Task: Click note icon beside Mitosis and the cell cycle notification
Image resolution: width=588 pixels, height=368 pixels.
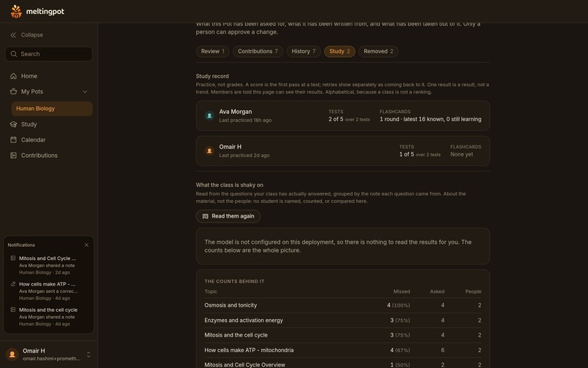Action: coord(13,310)
